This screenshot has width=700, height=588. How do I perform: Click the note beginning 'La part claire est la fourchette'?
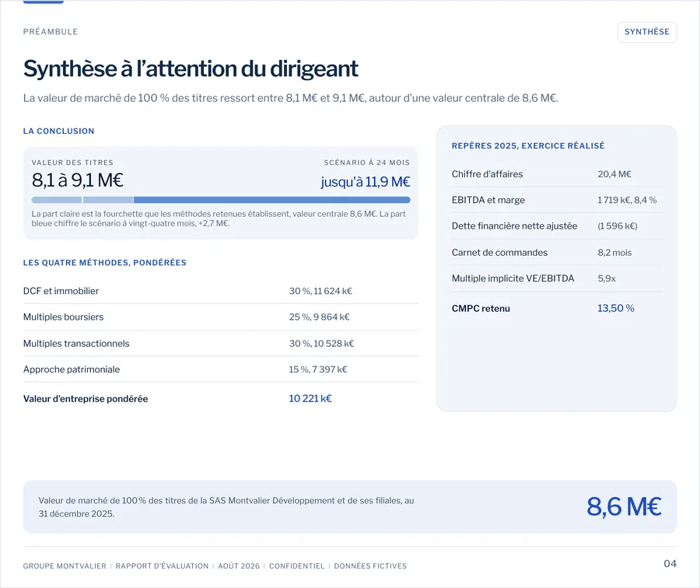pos(219,219)
